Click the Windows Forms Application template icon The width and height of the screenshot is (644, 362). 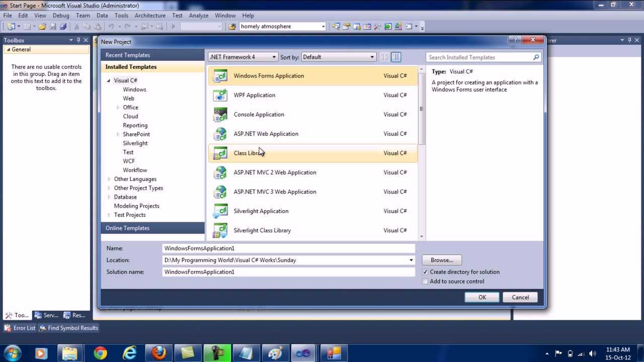220,76
